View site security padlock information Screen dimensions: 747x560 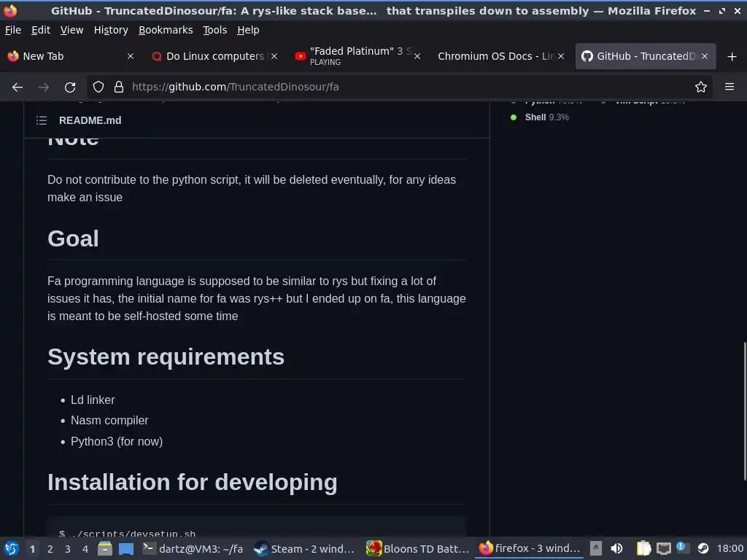coord(119,87)
